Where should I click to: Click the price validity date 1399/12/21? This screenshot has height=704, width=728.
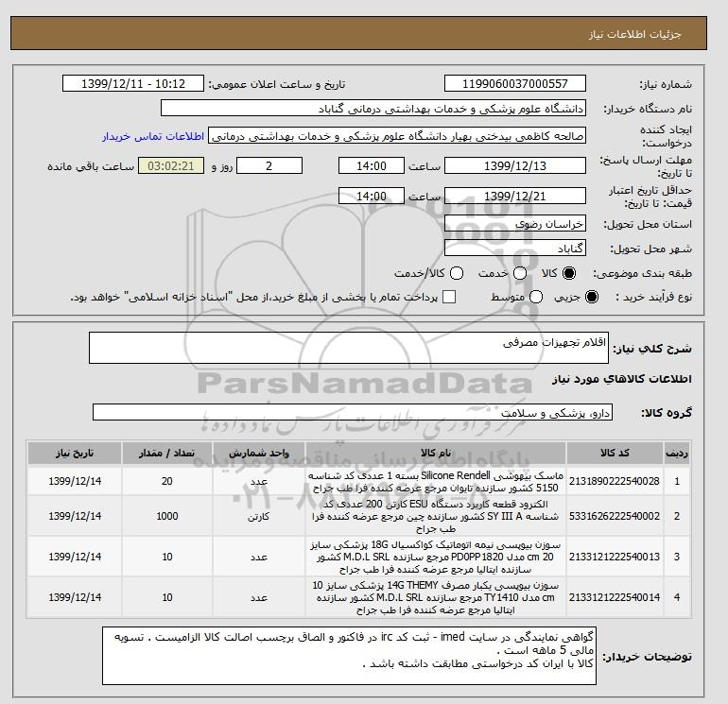pyautogui.click(x=515, y=197)
